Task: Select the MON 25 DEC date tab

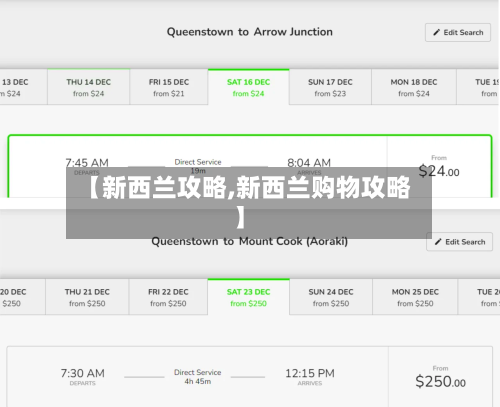Action: click(415, 297)
